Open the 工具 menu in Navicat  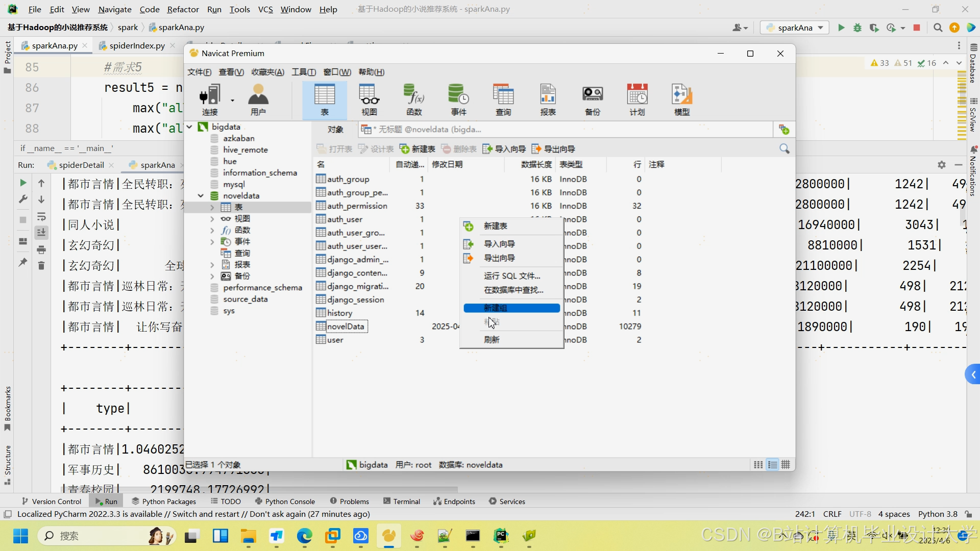tap(303, 72)
